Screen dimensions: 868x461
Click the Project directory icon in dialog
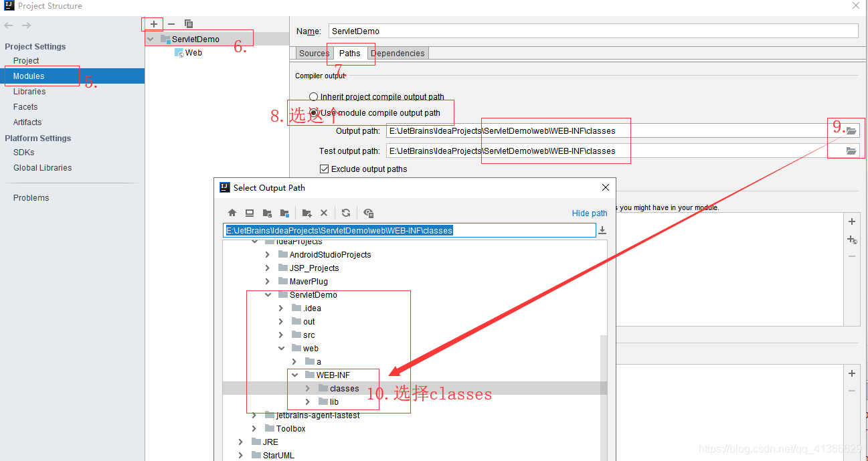[x=267, y=213]
